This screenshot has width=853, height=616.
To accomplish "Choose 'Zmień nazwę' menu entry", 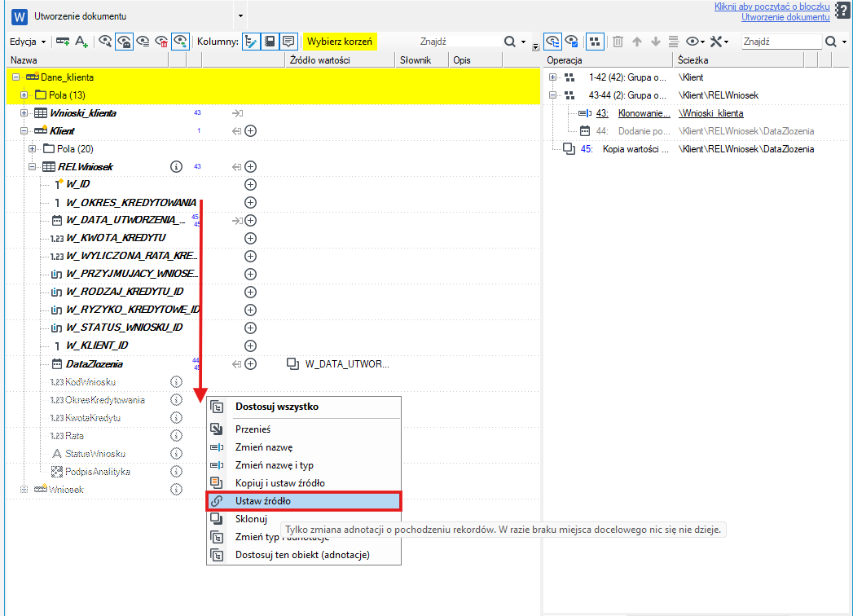I will click(304, 447).
